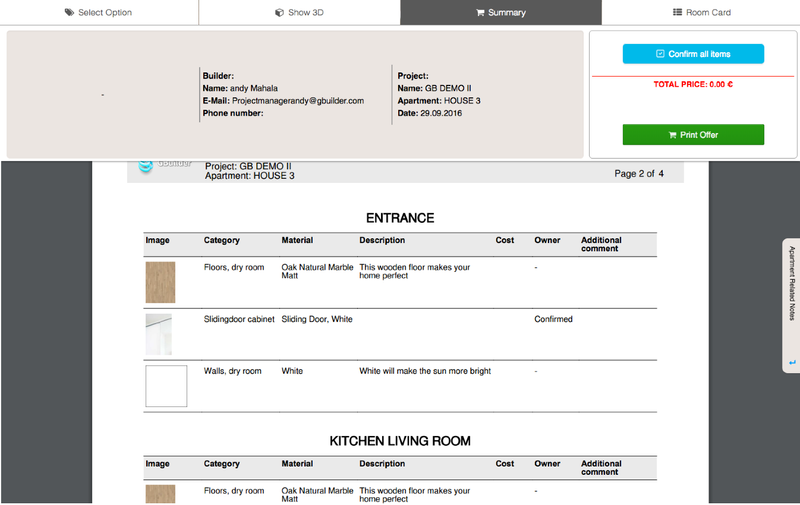Click the cart icon in Summary tab

pyautogui.click(x=480, y=12)
